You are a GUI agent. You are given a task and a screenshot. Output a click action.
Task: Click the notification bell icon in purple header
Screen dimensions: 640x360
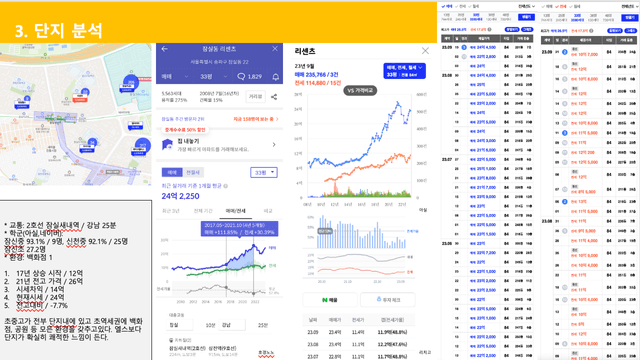point(276,77)
